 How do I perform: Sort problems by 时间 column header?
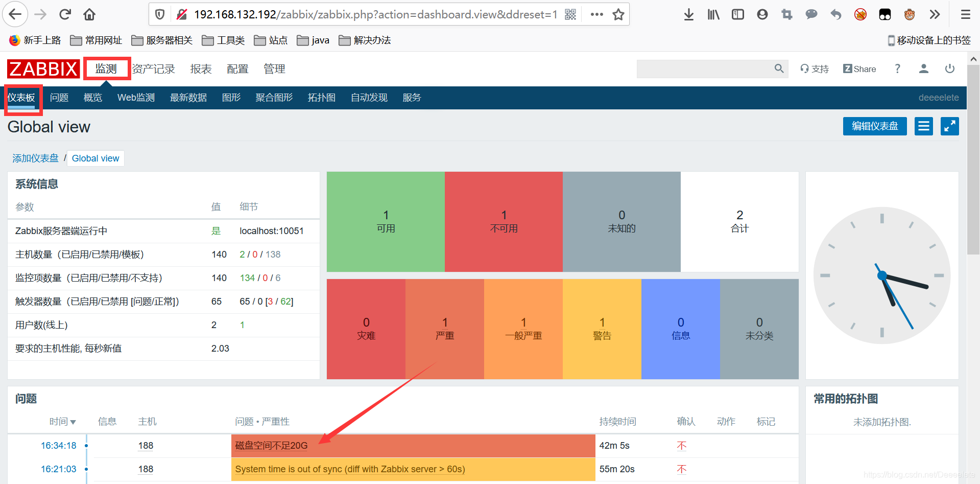(62, 422)
